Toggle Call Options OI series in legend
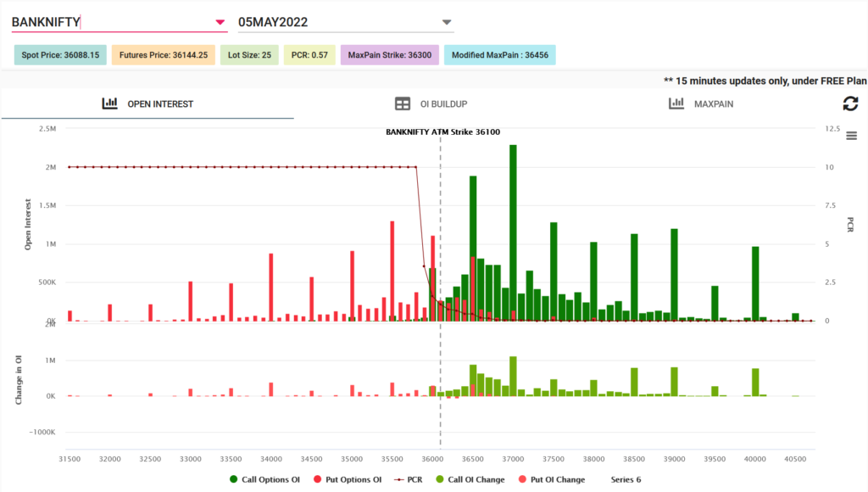 [264, 480]
